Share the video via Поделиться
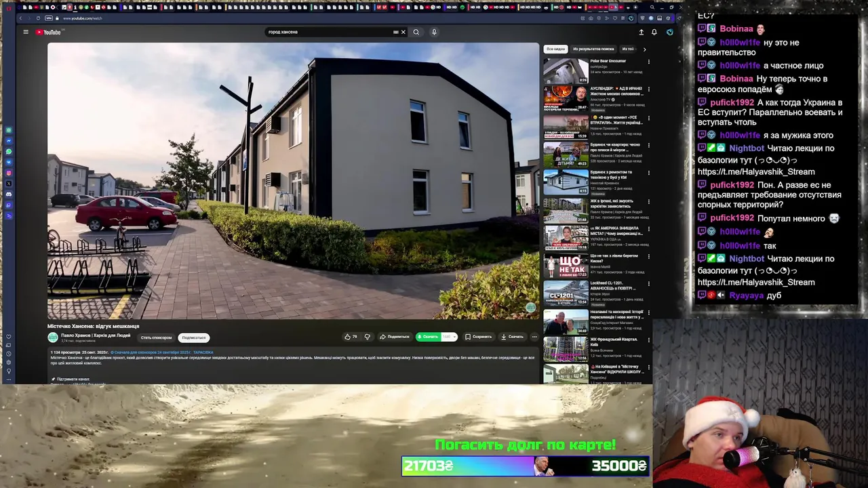This screenshot has width=868, height=488. (x=395, y=337)
